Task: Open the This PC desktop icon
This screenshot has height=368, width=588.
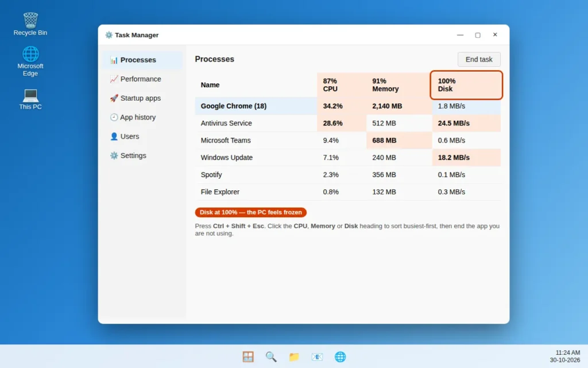Action: pyautogui.click(x=30, y=99)
